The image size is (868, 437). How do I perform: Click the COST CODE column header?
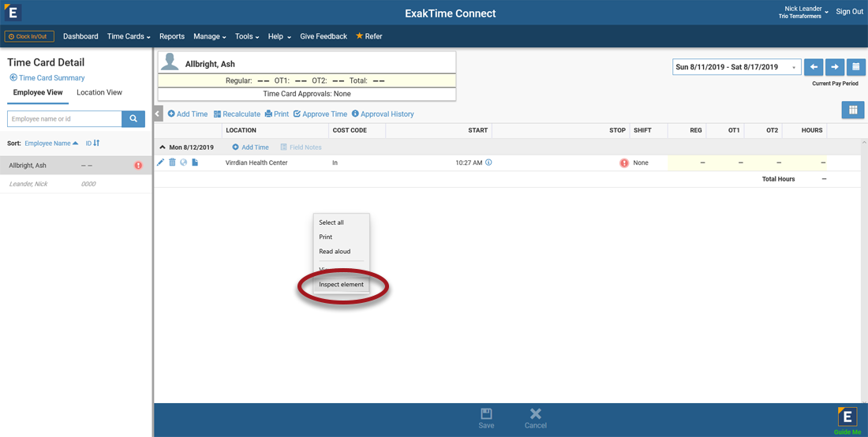350,130
